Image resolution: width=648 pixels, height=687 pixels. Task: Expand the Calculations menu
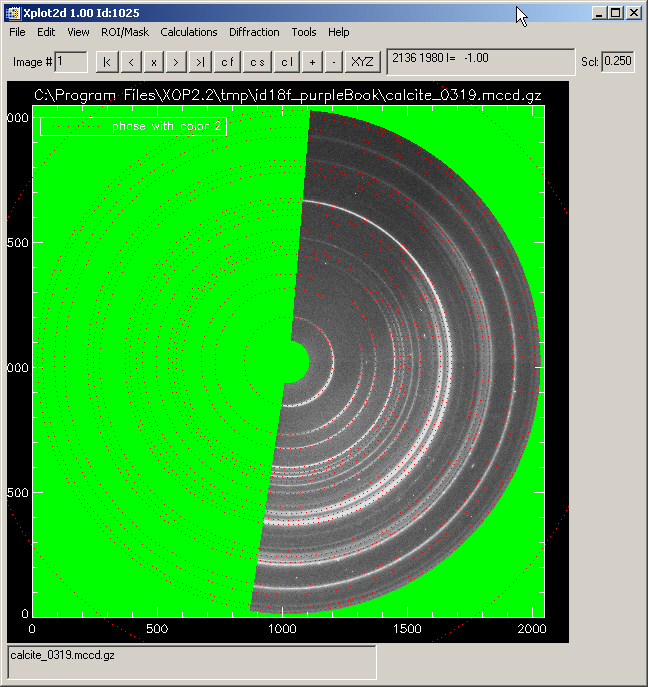188,32
